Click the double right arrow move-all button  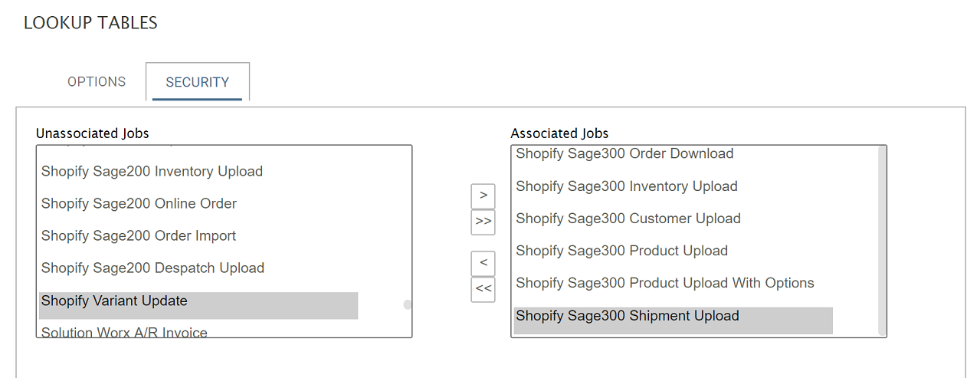coord(483,222)
